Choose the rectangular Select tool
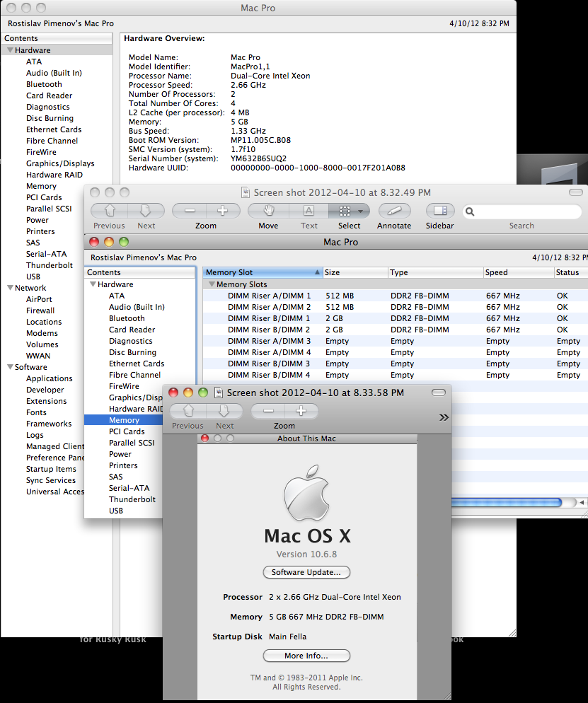The height and width of the screenshot is (703, 588). 345,211
